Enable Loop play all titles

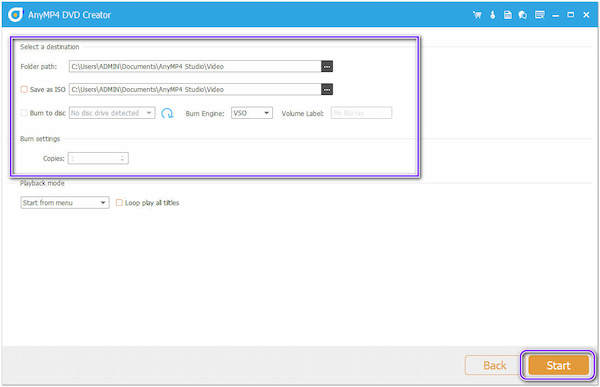(119, 202)
